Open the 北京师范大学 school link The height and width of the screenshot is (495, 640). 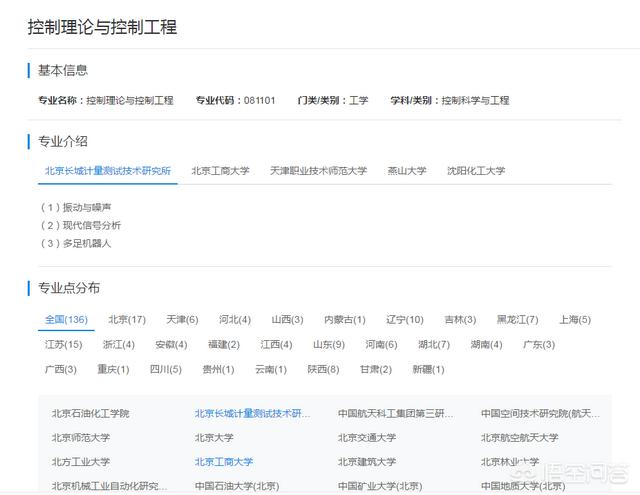pos(81,438)
